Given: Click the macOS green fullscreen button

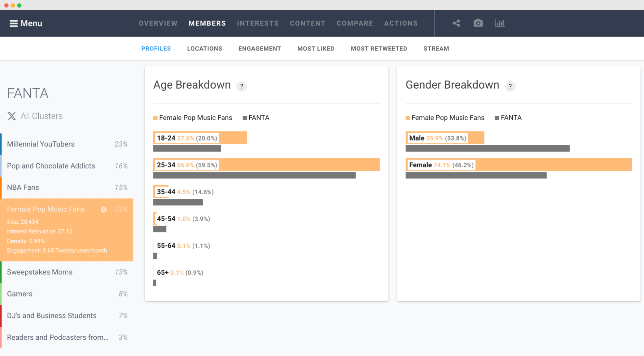Looking at the screenshot, I should click(x=19, y=5).
